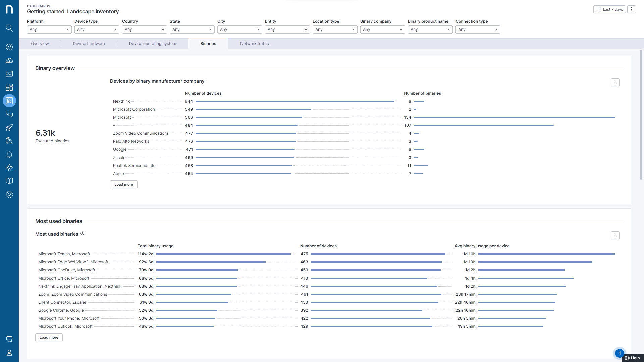This screenshot has width=644, height=362.
Task: Click the Nexthink manufacturer row label
Action: point(121,101)
